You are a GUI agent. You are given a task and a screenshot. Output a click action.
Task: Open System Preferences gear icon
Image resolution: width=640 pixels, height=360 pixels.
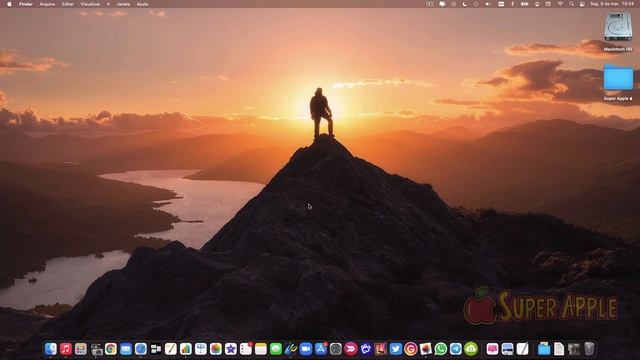tap(336, 349)
